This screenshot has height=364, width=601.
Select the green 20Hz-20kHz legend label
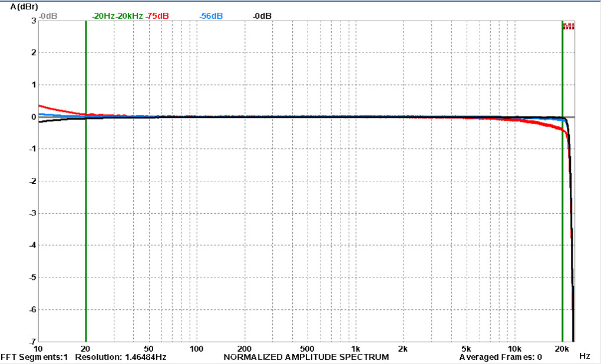click(117, 16)
